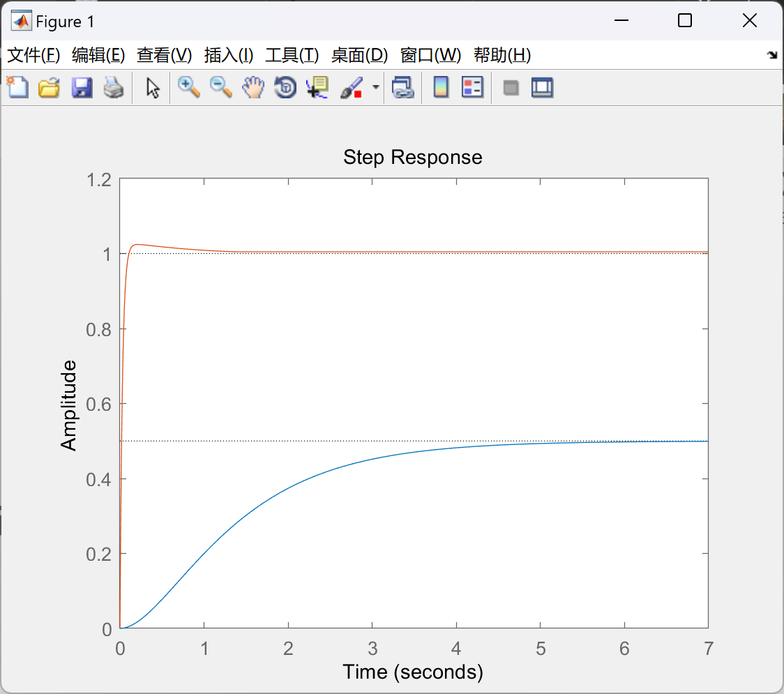This screenshot has width=784, height=694.
Task: Click the blue step response curve
Action: tap(289, 488)
